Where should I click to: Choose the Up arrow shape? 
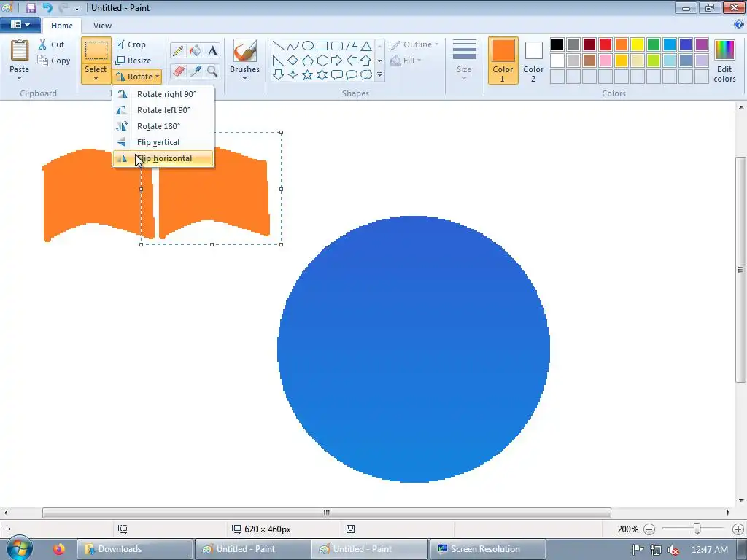click(x=366, y=61)
